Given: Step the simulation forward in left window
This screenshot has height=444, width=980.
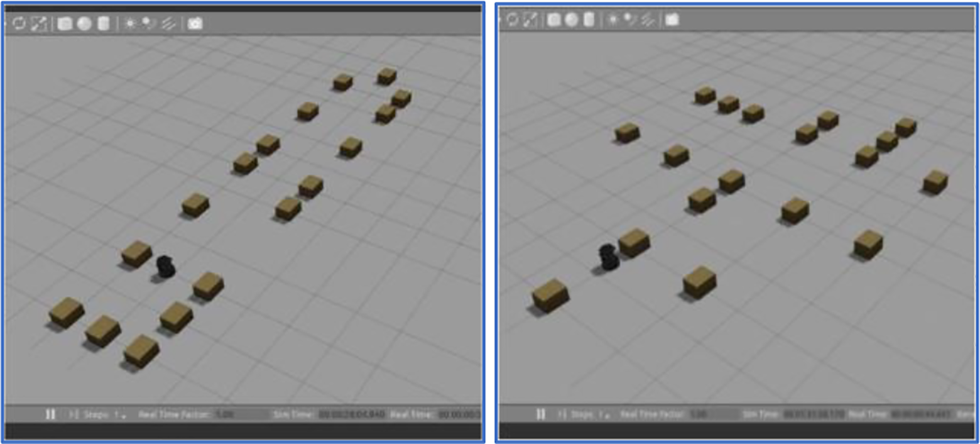Looking at the screenshot, I should coord(73,414).
